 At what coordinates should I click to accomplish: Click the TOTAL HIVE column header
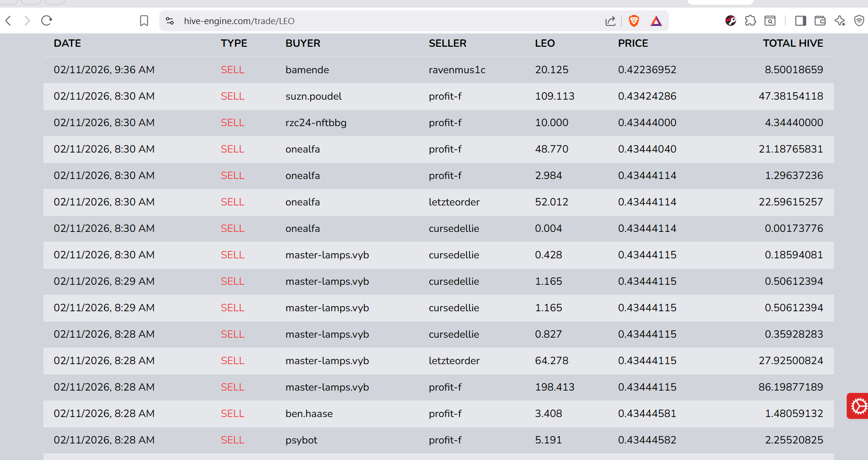793,43
